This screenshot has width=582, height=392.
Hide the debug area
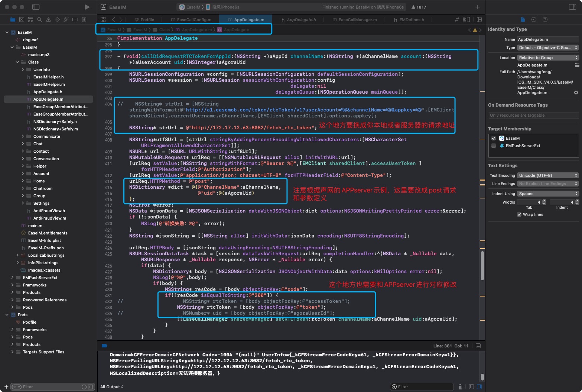(478, 346)
